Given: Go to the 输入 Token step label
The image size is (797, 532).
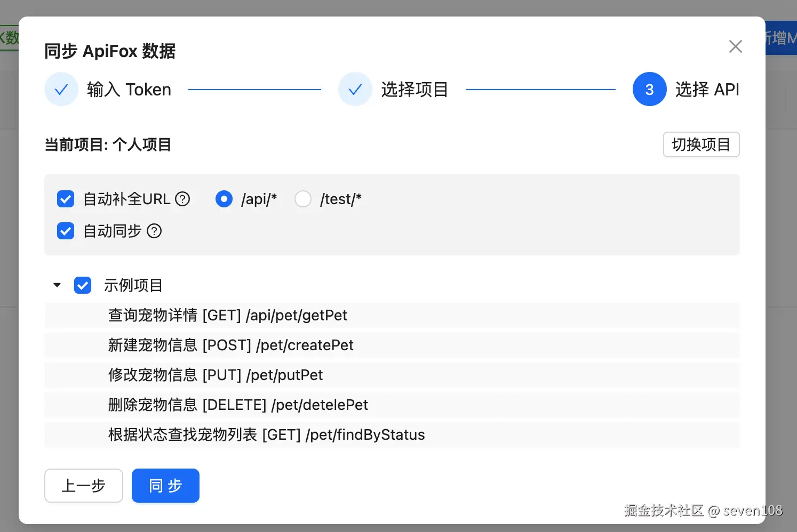Looking at the screenshot, I should [x=129, y=89].
